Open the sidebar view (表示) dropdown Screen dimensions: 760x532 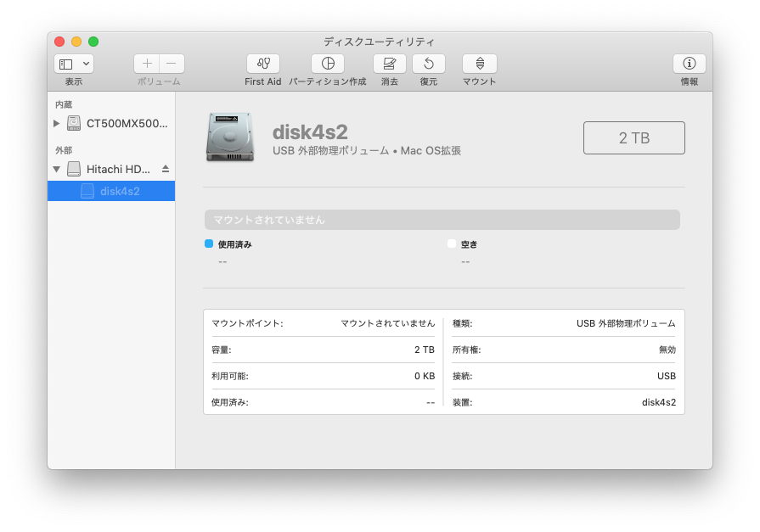click(x=74, y=64)
